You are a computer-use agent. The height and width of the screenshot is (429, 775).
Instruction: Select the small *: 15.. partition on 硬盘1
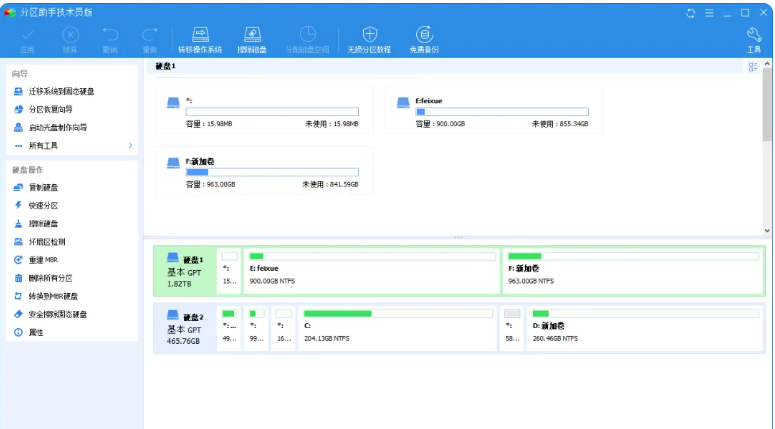(x=229, y=271)
